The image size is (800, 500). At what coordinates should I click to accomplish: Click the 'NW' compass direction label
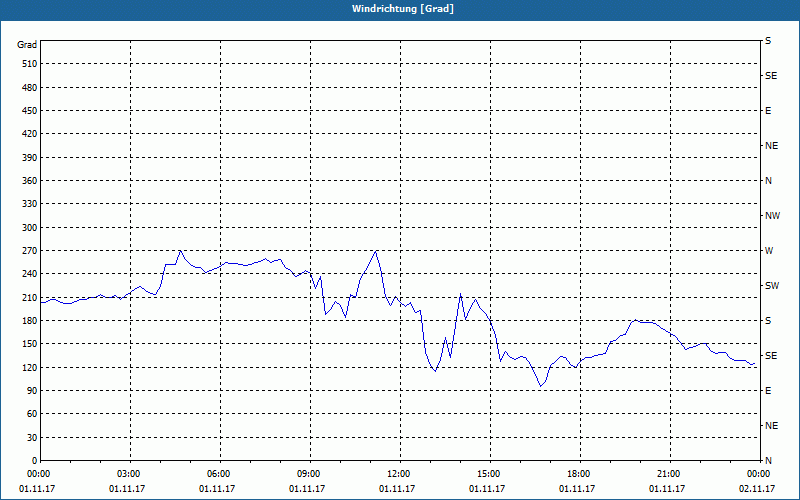pos(772,216)
